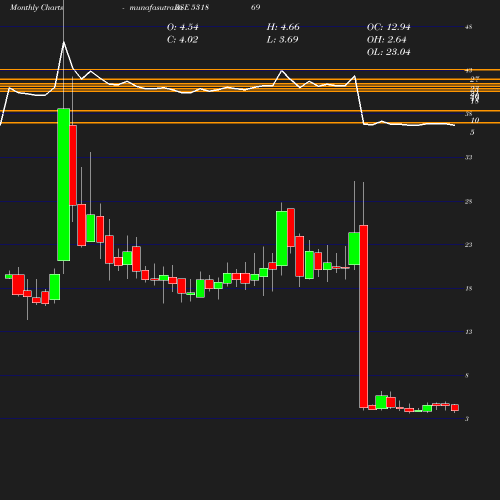Select the high value 'H: 4.66'

coord(283,27)
